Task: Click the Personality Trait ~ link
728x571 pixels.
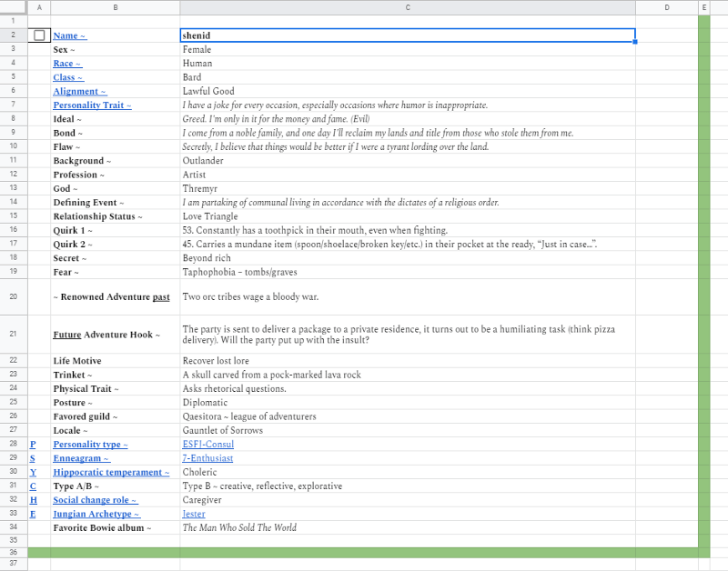Action: 92,105
